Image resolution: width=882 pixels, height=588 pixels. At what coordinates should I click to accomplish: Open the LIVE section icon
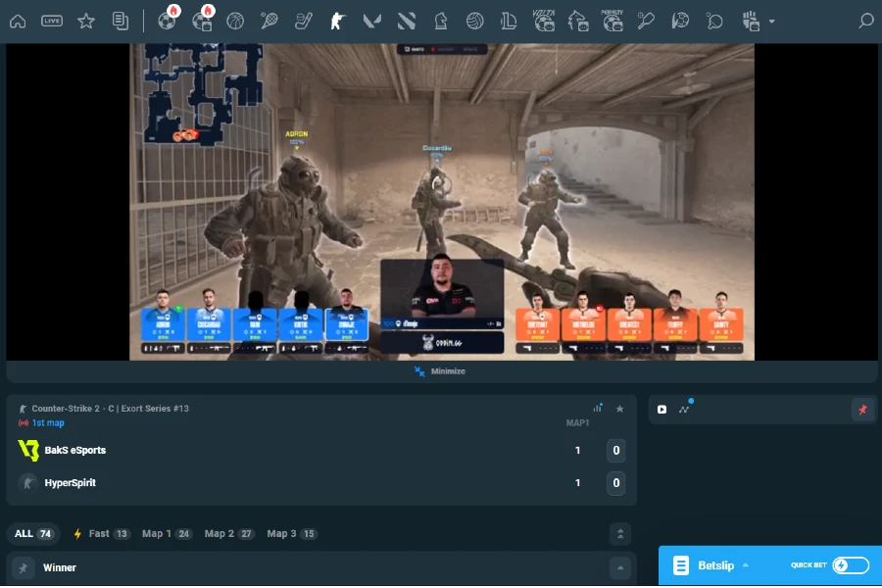coord(53,21)
